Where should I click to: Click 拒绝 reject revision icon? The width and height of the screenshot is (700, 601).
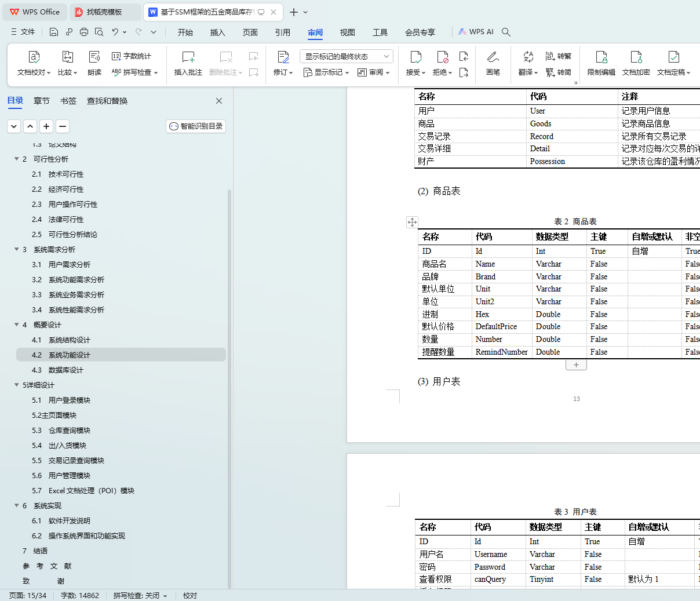pos(443,57)
